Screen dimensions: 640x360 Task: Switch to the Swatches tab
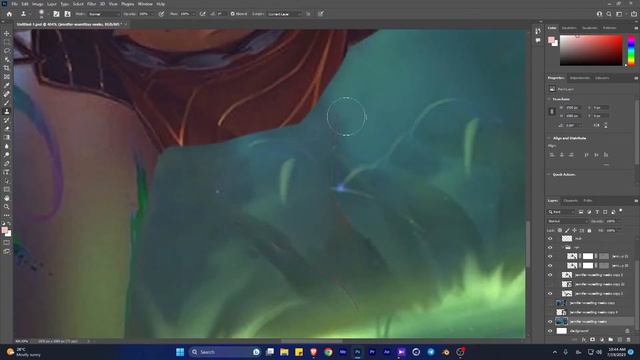pos(569,28)
